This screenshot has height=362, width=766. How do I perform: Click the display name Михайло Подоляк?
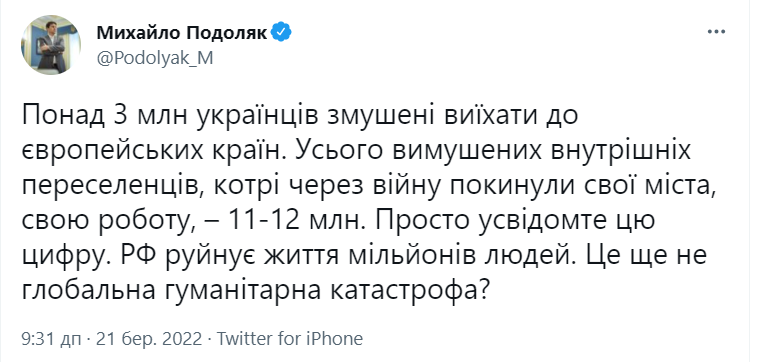tap(182, 33)
